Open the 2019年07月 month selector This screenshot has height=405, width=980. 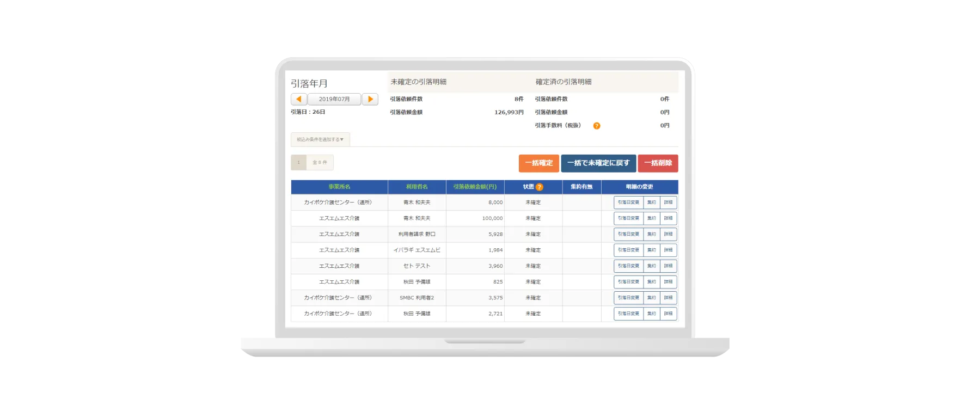tap(334, 99)
